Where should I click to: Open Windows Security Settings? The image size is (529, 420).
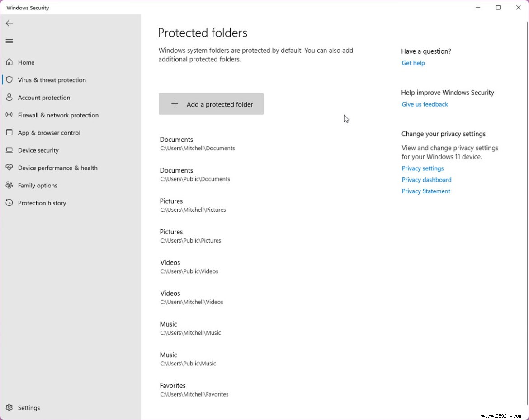click(29, 407)
